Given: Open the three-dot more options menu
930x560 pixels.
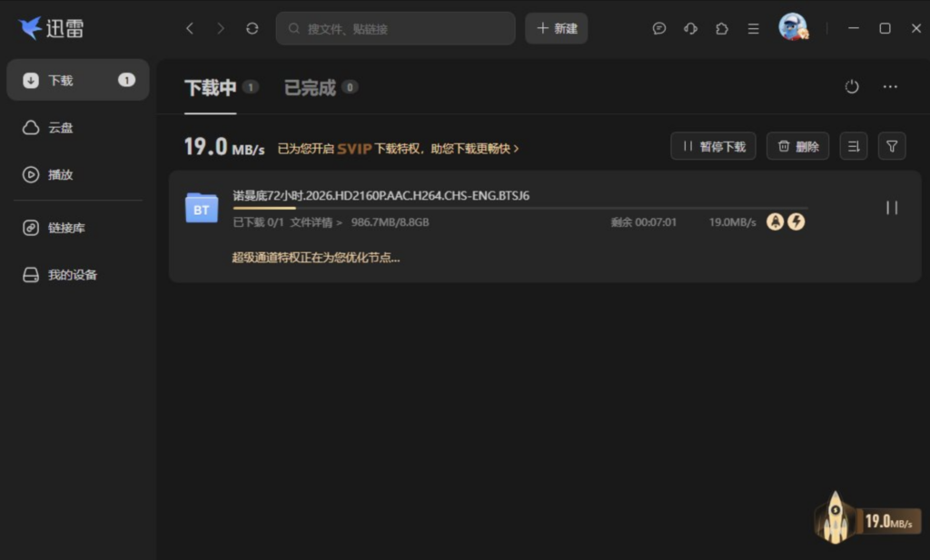Looking at the screenshot, I should coord(890,86).
